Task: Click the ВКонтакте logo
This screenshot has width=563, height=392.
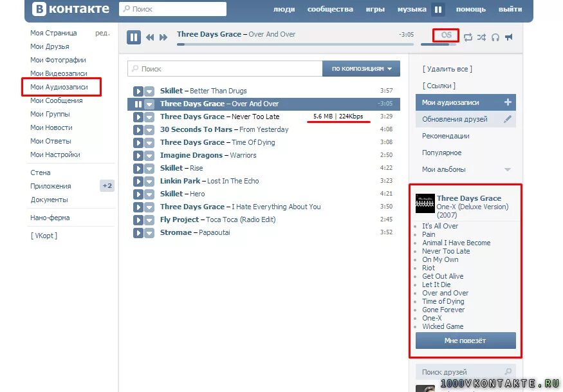Action: pos(70,9)
